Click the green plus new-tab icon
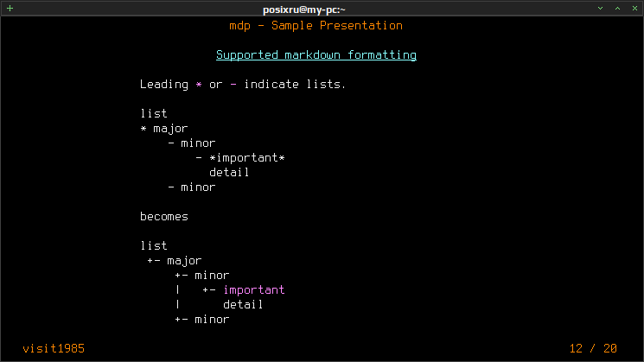 tap(10, 9)
